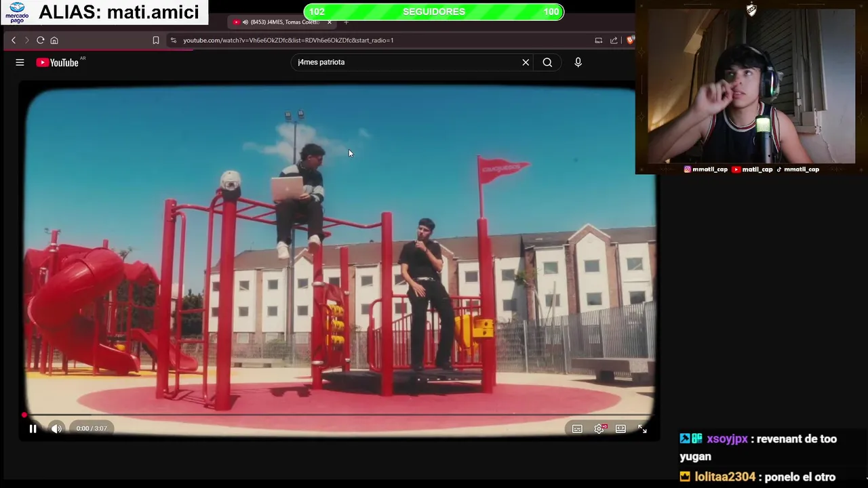Mute the video with the speaker icon
This screenshot has width=868, height=488.
pyautogui.click(x=56, y=428)
